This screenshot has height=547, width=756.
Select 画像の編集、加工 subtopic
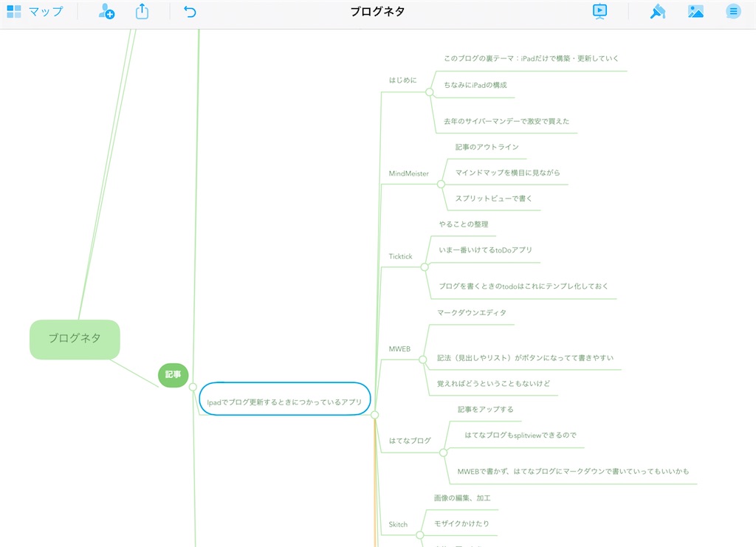coord(462,498)
